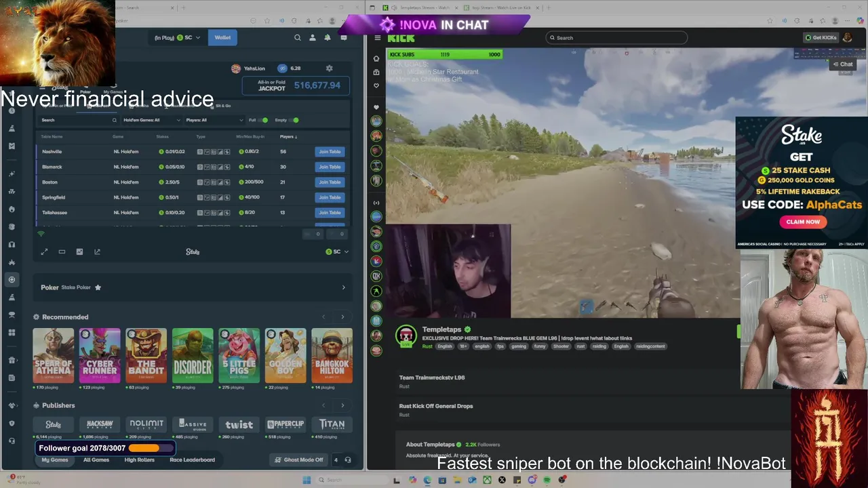Click the Kick Home icon in sidebar
Viewport: 868px width, 488px height.
pyautogui.click(x=376, y=58)
